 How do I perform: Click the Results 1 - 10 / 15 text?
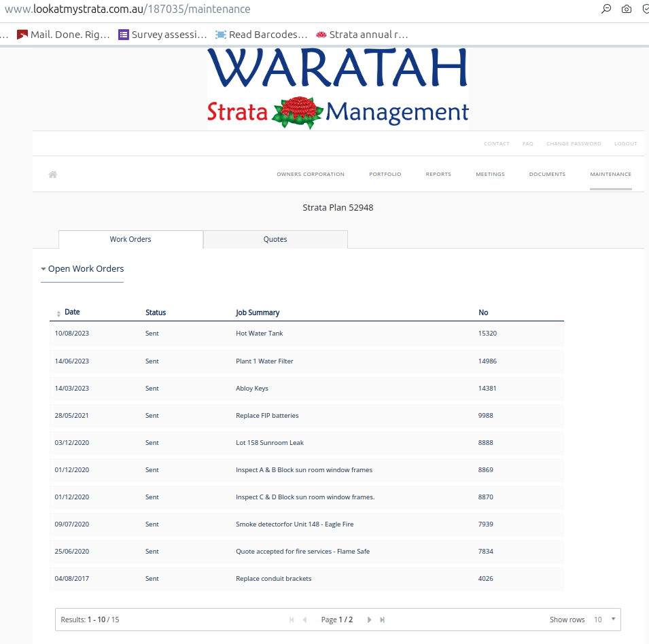(90, 620)
